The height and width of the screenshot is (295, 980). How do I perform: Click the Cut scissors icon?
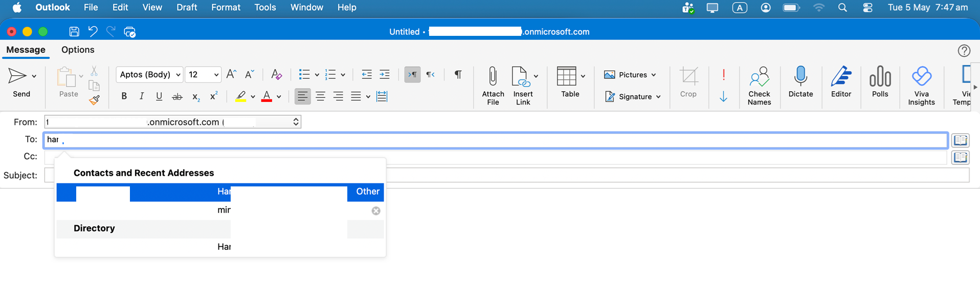click(94, 71)
